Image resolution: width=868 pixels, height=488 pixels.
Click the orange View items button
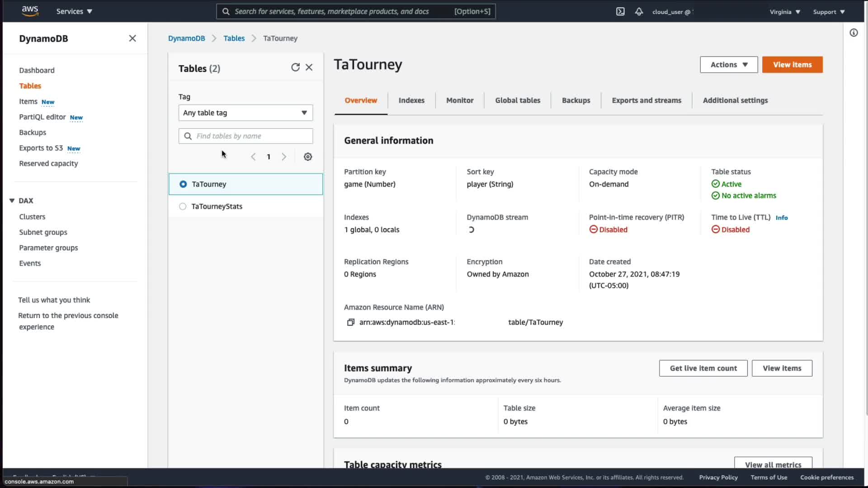(792, 65)
